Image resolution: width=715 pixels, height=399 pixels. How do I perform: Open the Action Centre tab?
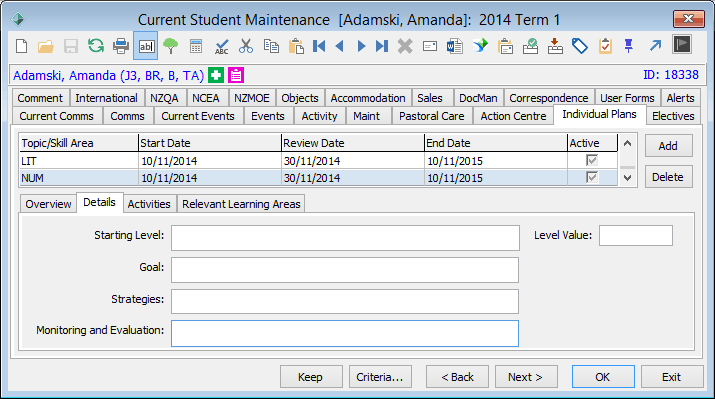(x=513, y=116)
